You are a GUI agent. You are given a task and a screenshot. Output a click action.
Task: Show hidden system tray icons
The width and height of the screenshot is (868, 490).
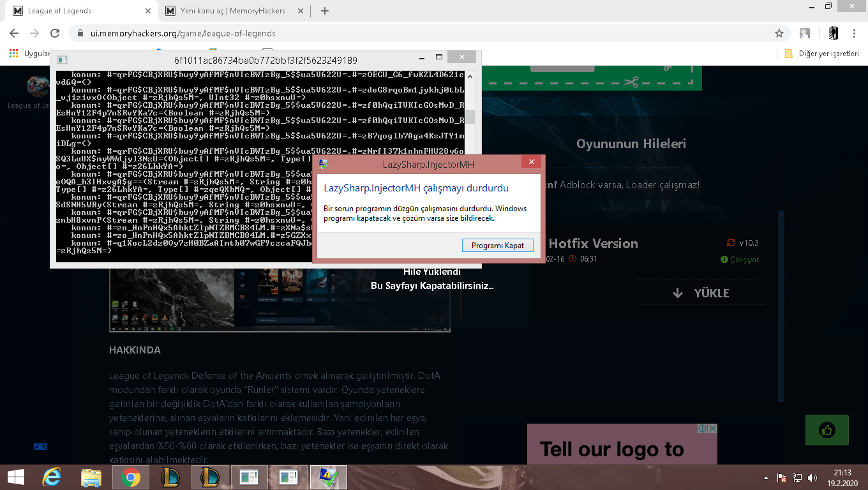[x=767, y=477]
